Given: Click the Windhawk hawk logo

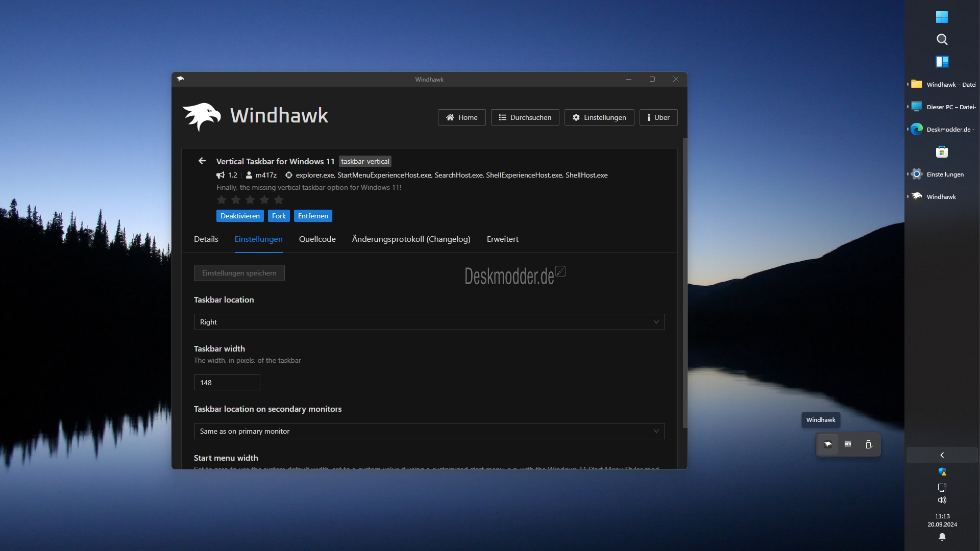Looking at the screenshot, I should (x=202, y=117).
